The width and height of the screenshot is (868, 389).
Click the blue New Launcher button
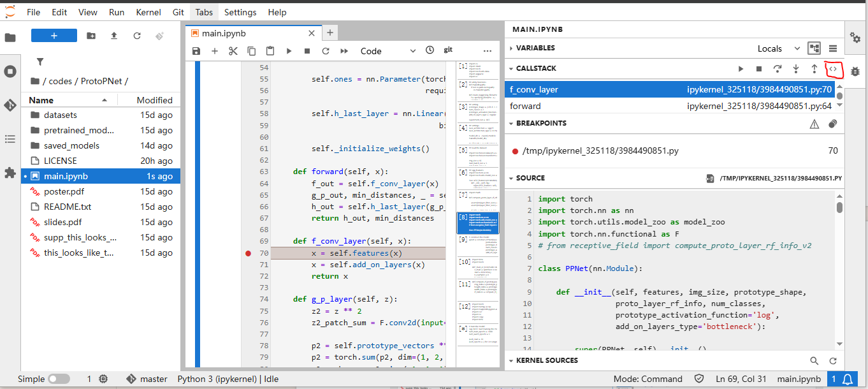(54, 36)
